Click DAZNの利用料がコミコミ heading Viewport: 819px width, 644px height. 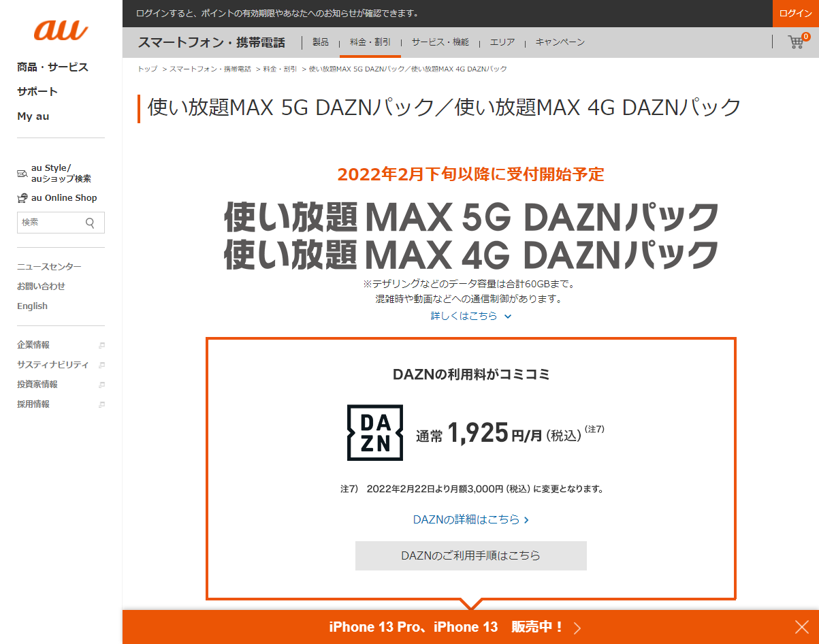click(471, 374)
